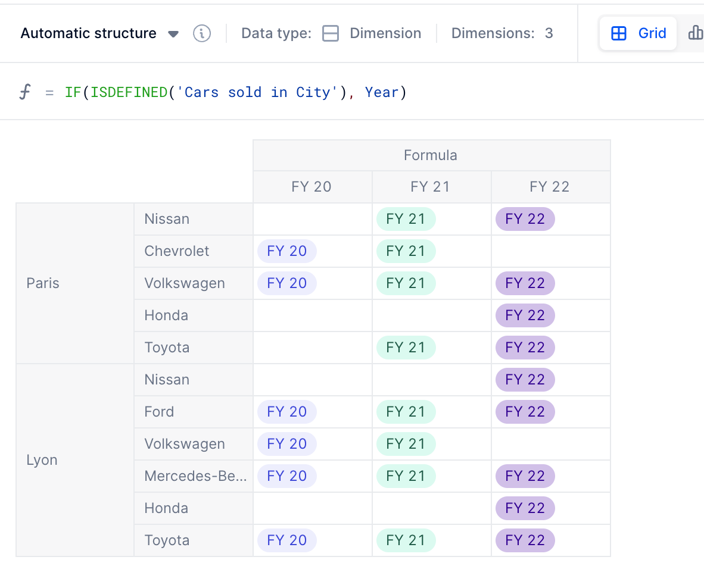Image resolution: width=704 pixels, height=588 pixels.
Task: Click the formula function icon
Action: [25, 92]
